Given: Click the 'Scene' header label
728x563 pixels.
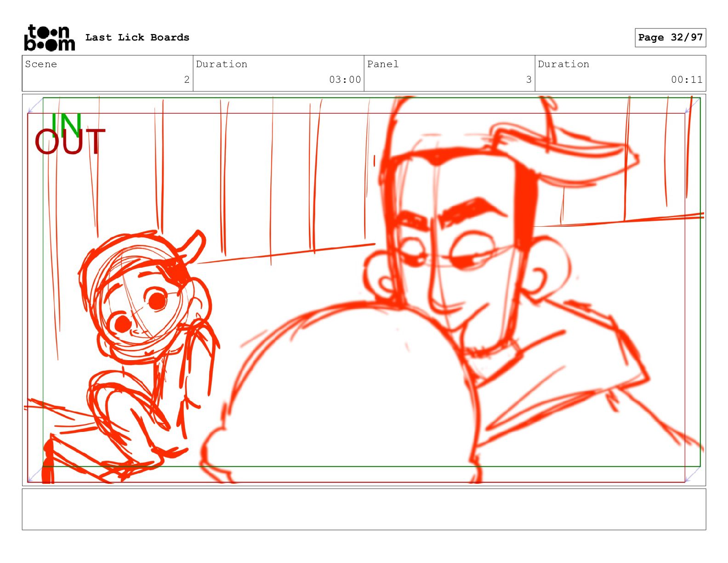Looking at the screenshot, I should pos(41,64).
